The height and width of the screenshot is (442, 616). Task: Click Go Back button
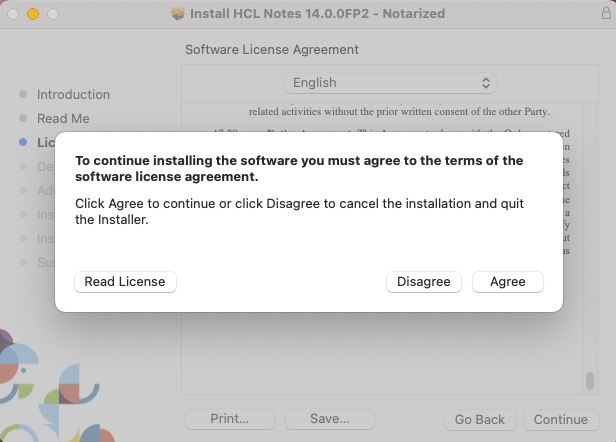[x=479, y=420]
